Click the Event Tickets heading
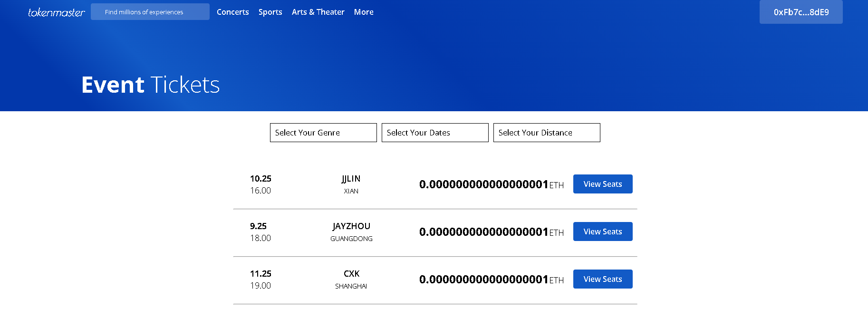The height and width of the screenshot is (328, 868). tap(150, 85)
